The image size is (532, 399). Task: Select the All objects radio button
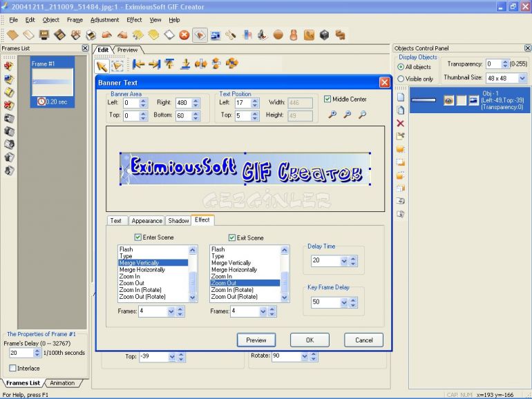401,67
